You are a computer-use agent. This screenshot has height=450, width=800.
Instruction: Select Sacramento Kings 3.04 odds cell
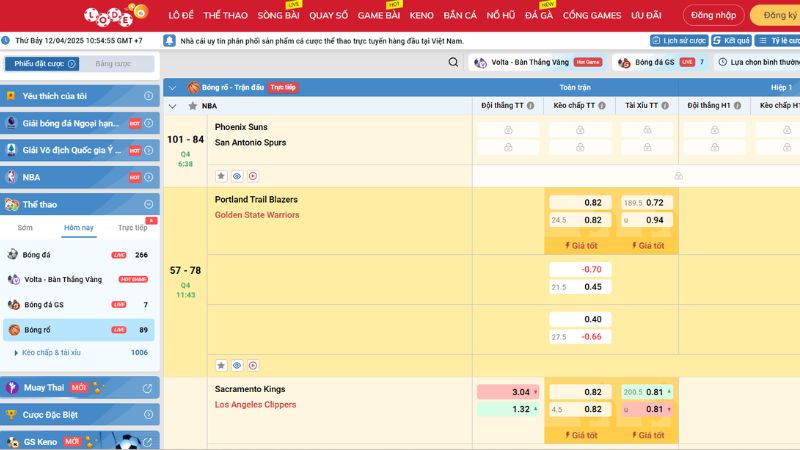pos(509,392)
